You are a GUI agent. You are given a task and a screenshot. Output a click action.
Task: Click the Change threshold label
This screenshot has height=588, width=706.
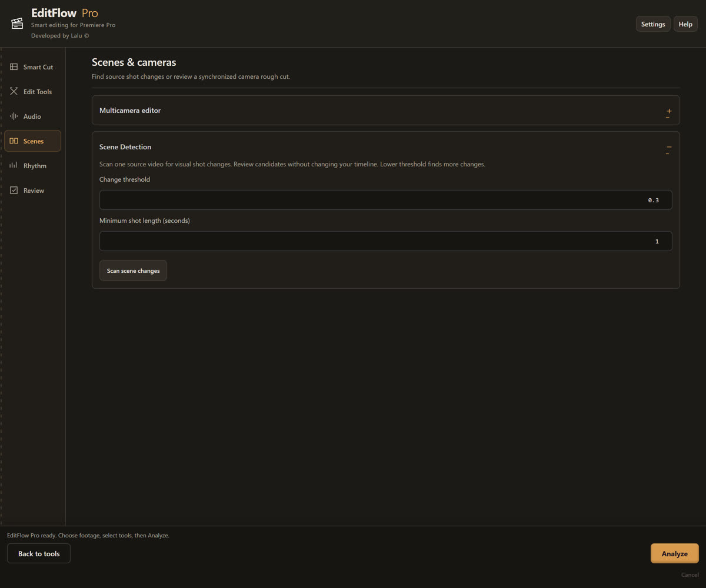pos(125,179)
